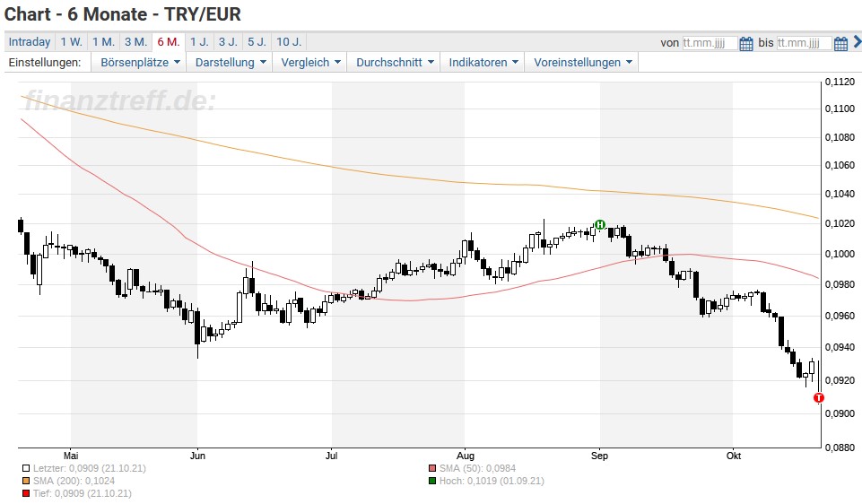Select the 3 M. timeframe tab
Screen dimensions: 862x504
(x=135, y=42)
